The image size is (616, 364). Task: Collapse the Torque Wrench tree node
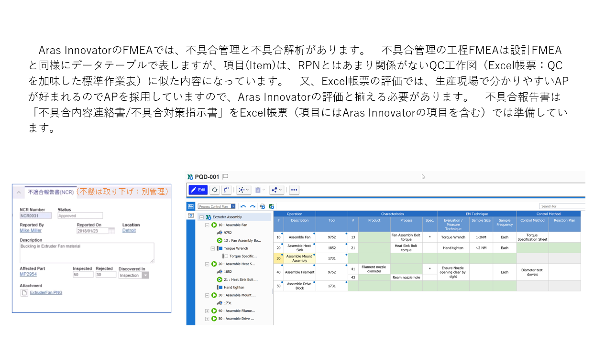pyautogui.click(x=213, y=248)
